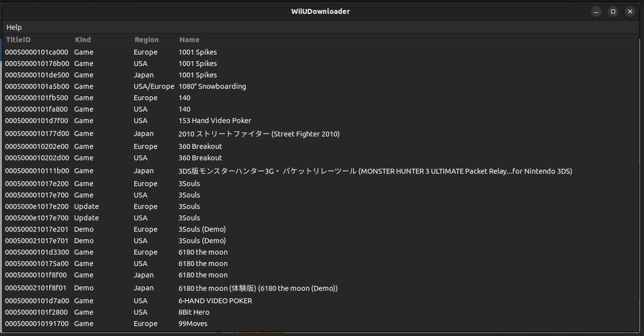Select the 1080° Snowboarding row
Screen dimensions: 644x336
212,86
